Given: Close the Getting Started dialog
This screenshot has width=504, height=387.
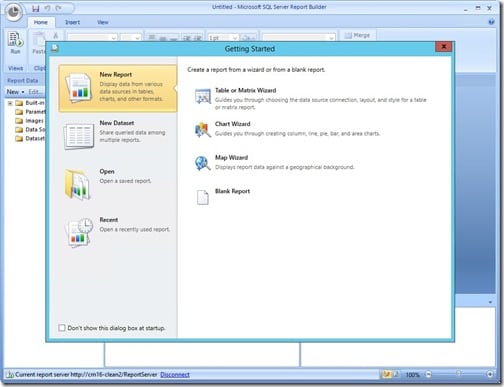Looking at the screenshot, I should (443, 47).
